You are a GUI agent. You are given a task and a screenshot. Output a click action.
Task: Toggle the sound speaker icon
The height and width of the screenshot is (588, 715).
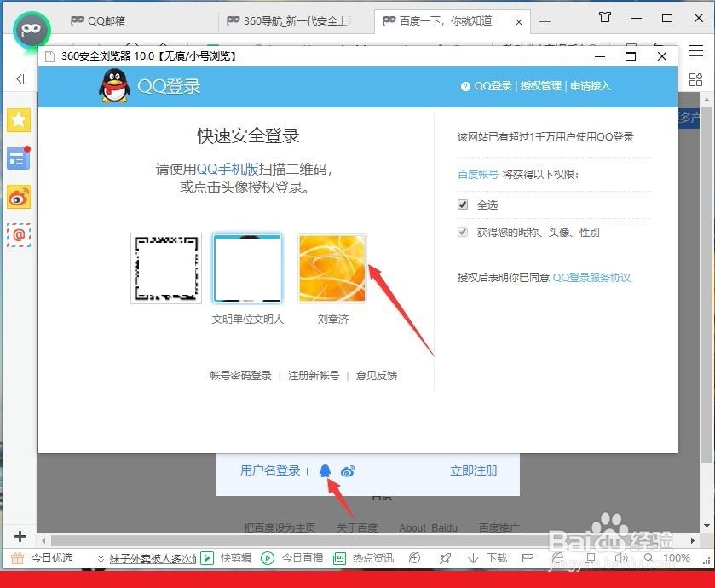pos(620,557)
